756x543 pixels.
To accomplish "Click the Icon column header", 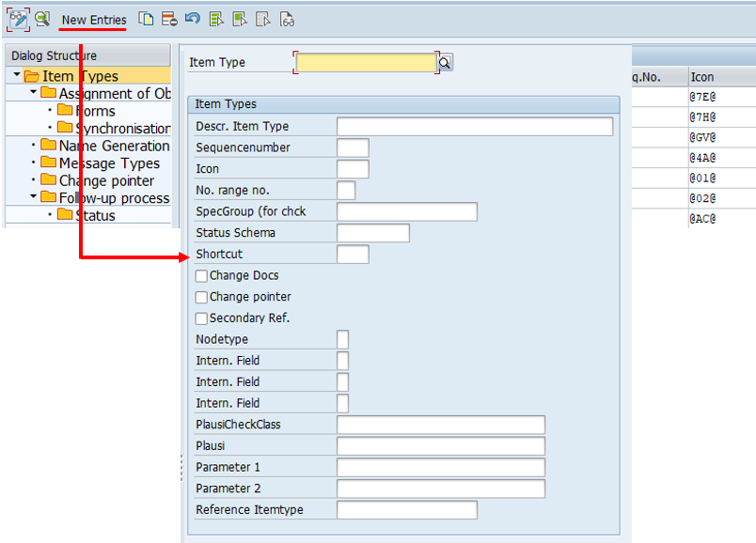I will coord(702,76).
